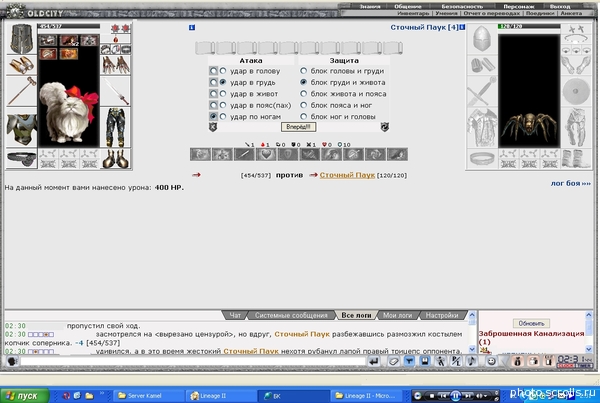The width and height of the screenshot is (600, 403).
Task: Click the player's leg armor slot
Action: point(116,127)
